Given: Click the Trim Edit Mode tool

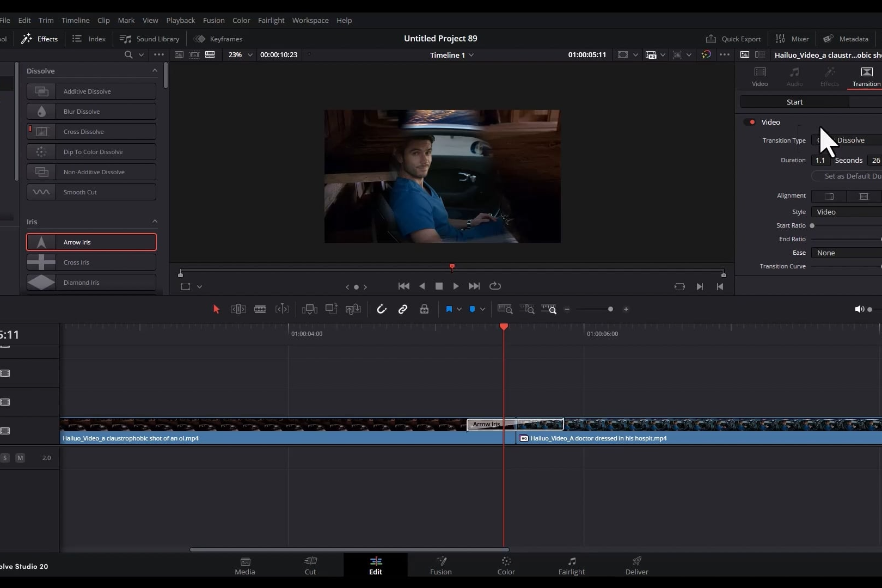Looking at the screenshot, I should tap(238, 309).
